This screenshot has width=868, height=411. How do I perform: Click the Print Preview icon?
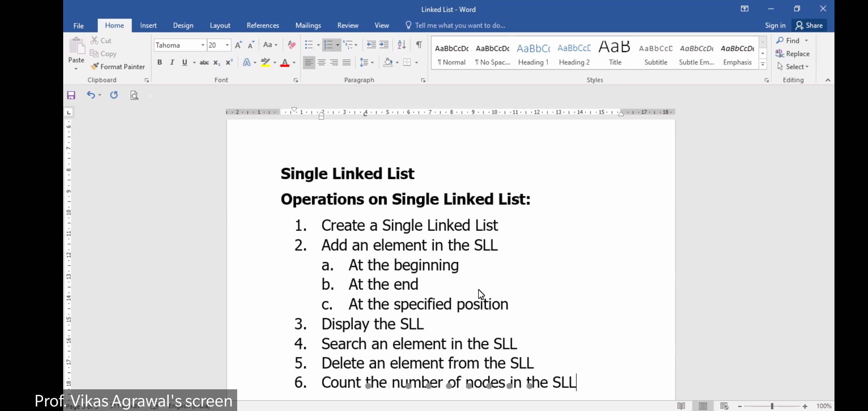click(x=134, y=95)
